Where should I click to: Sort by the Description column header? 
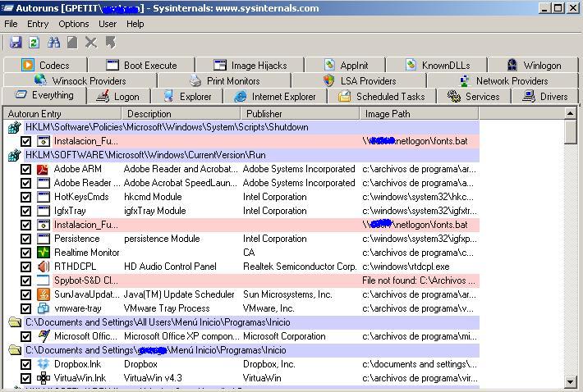pyautogui.click(x=181, y=114)
